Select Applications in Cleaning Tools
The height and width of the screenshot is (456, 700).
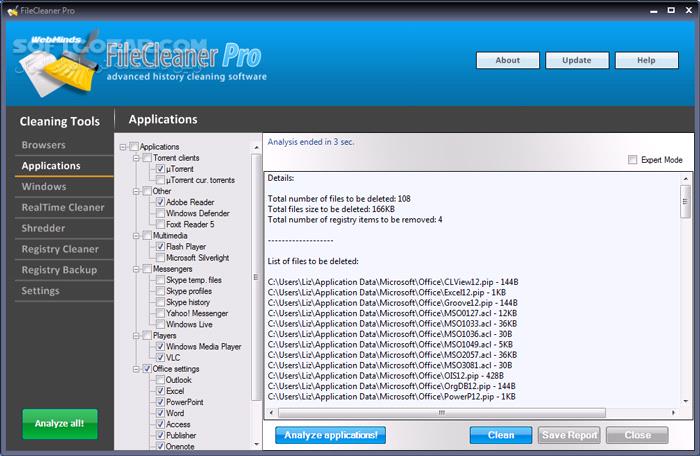[x=51, y=166]
